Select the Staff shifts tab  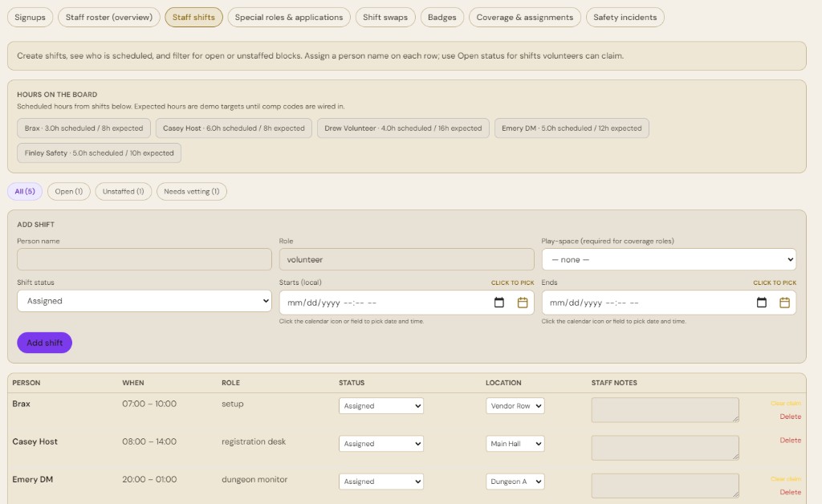click(x=193, y=18)
